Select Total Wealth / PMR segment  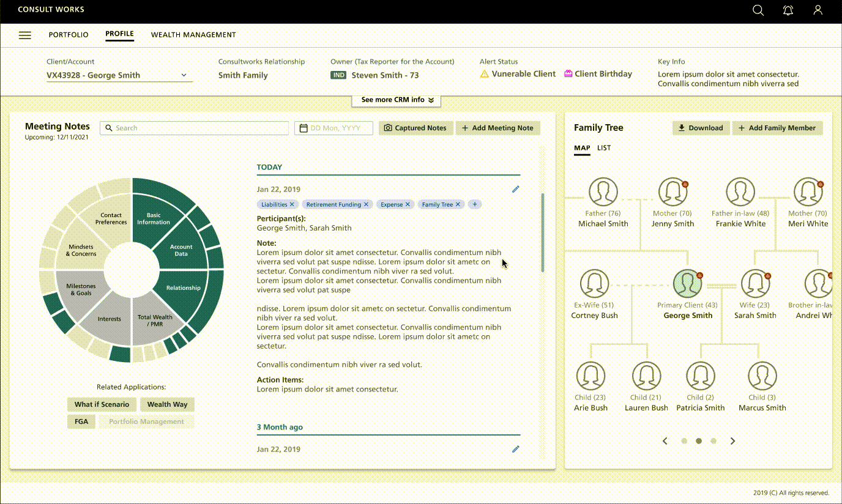(155, 320)
